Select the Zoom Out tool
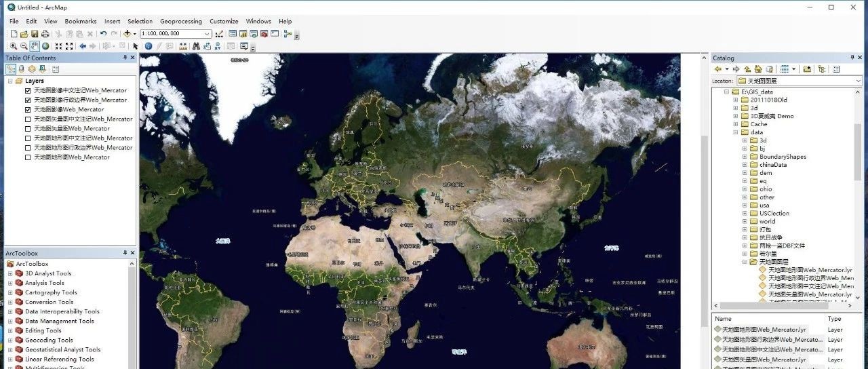The height and width of the screenshot is (369, 868). (24, 46)
